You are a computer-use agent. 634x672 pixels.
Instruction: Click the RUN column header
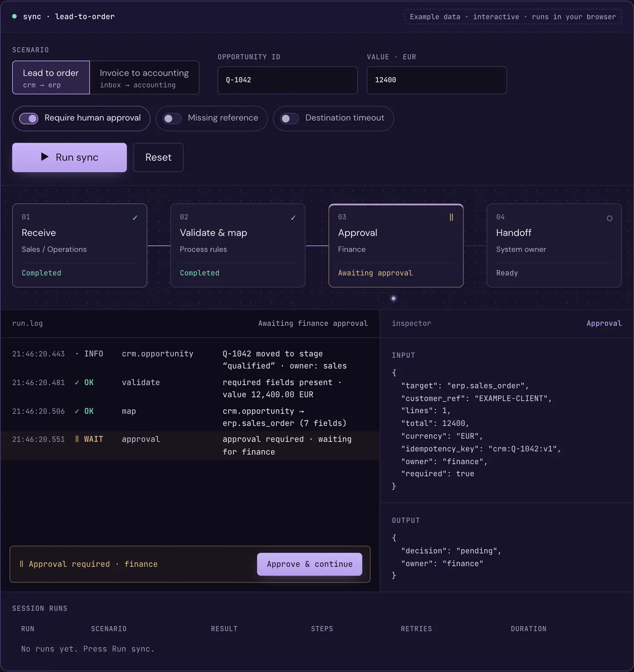[28, 629]
